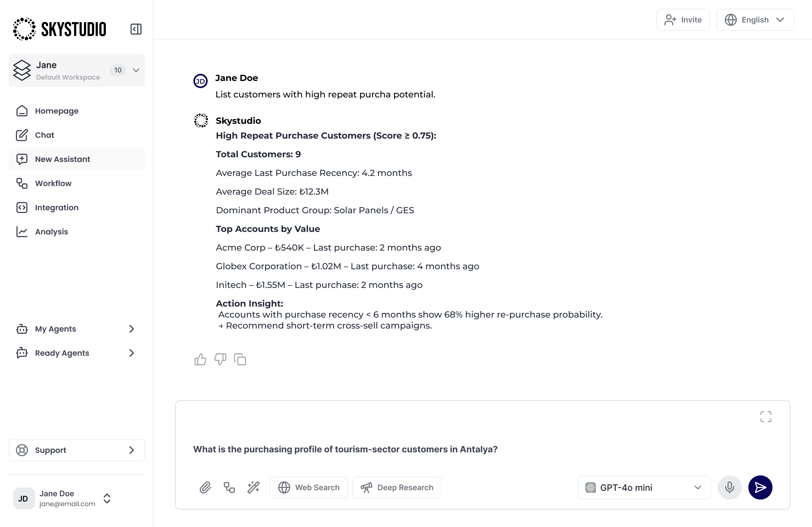
Task: Click the magic wand enhance icon
Action: 253,487
